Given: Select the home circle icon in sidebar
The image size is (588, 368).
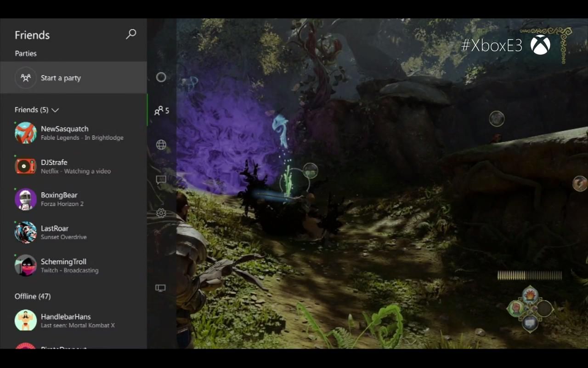Looking at the screenshot, I should point(161,77).
